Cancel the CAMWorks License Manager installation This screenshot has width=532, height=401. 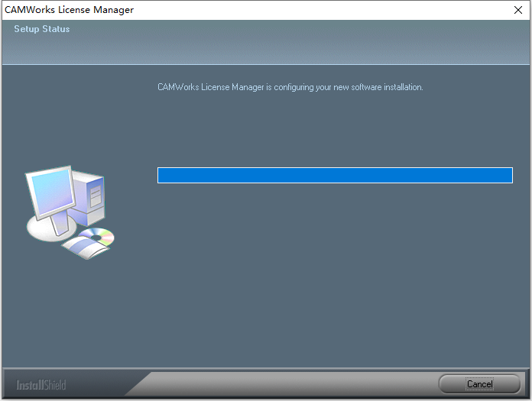pos(479,384)
